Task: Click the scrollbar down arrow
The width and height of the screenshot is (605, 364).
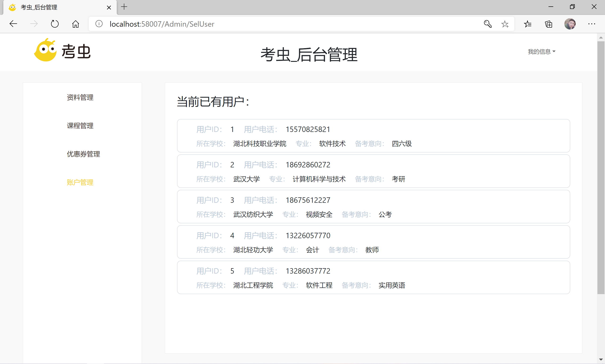Action: click(x=601, y=359)
